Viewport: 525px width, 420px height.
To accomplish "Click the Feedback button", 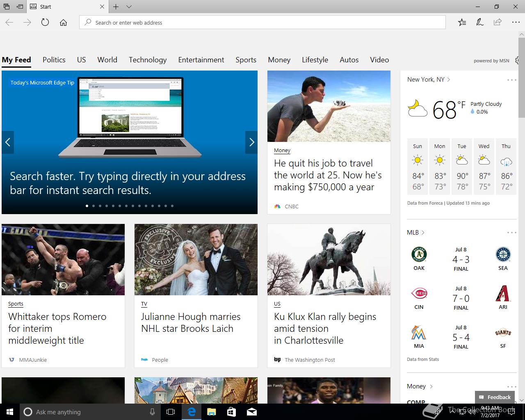I will pyautogui.click(x=495, y=397).
